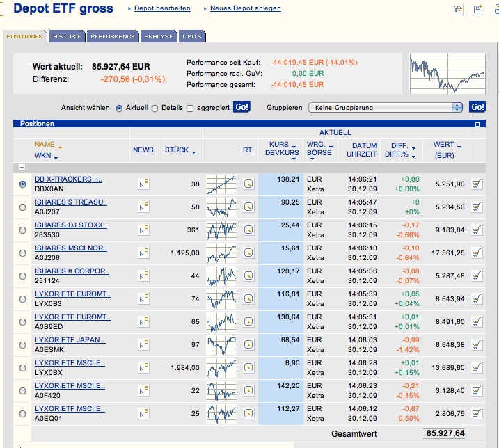Select the Details view radio button
This screenshot has width=499, height=448.
click(155, 108)
